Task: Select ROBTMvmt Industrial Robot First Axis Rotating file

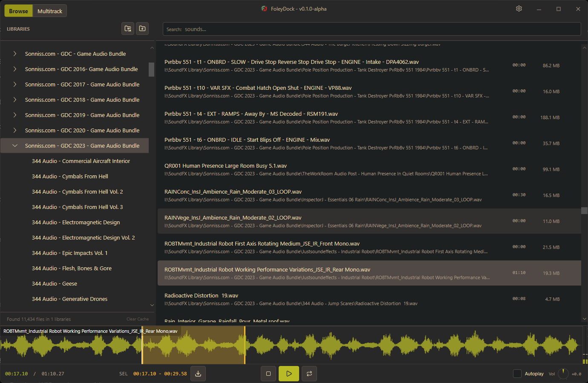Action: coord(369,247)
